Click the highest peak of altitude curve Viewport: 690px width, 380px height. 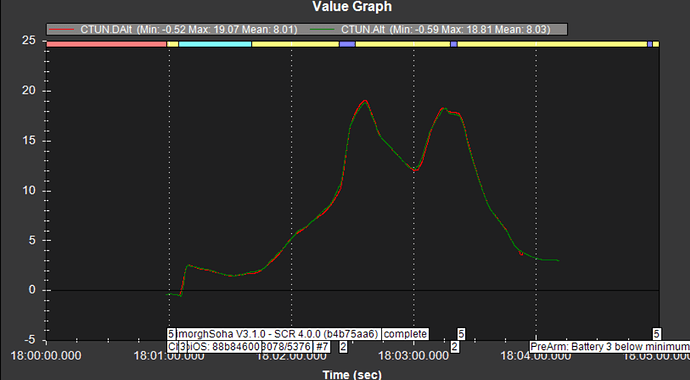click(364, 101)
